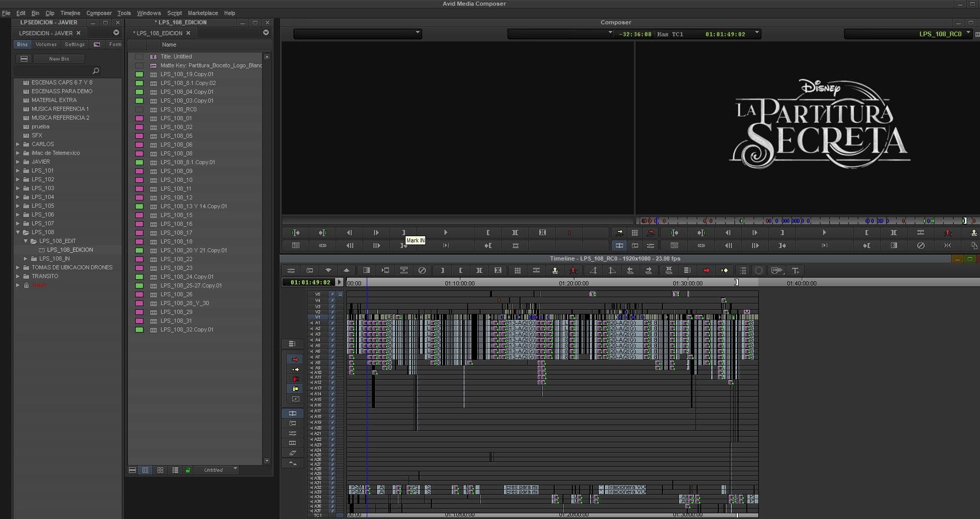Collapse the LPS_108 folder
This screenshot has width=980, height=519.
[18, 232]
